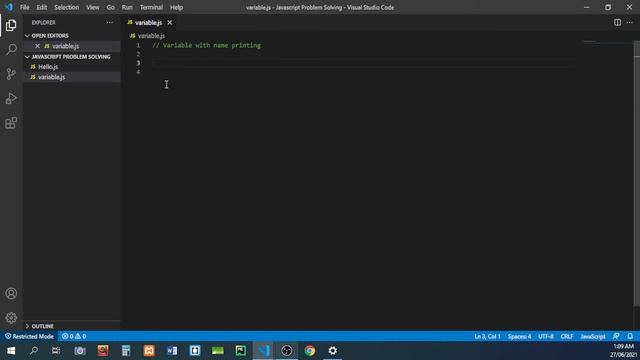This screenshot has height=360, width=640.
Task: Click the editor vertical scrollbar
Action: click(x=636, y=173)
